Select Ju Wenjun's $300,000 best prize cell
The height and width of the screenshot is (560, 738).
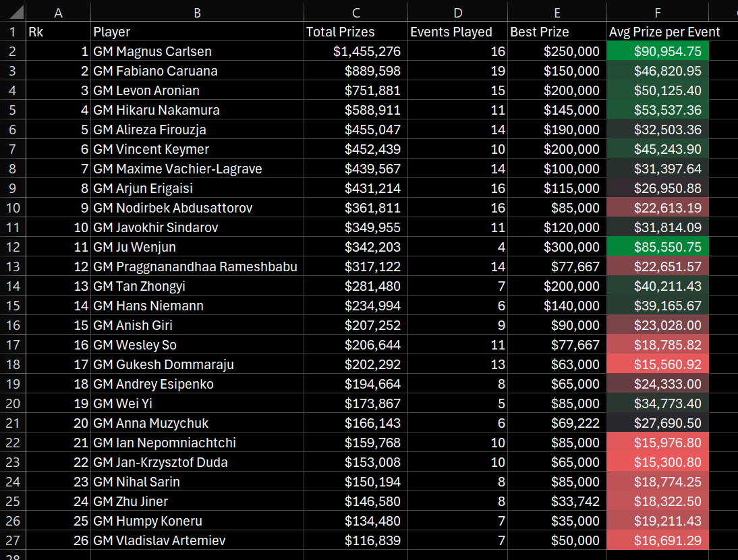point(557,247)
